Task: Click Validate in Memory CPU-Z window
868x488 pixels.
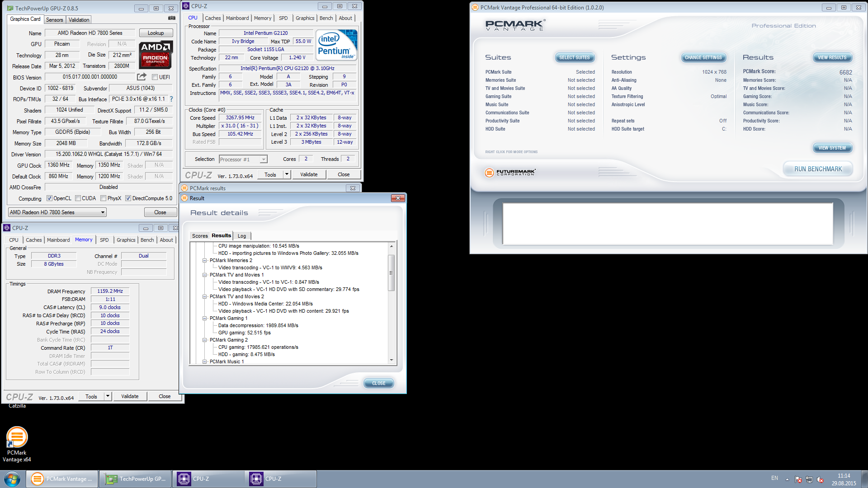Action: point(130,396)
